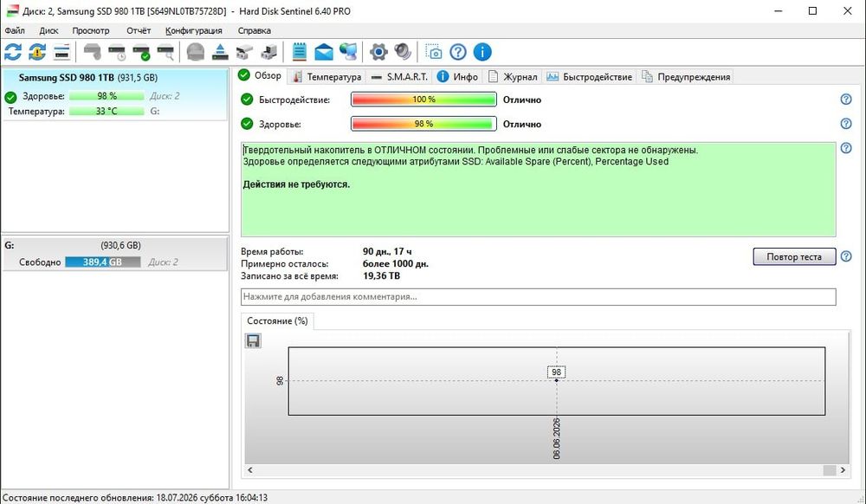Click the drive with computer icon

click(x=268, y=53)
